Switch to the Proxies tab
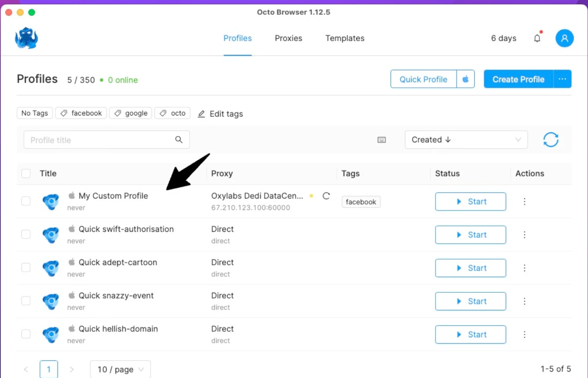The height and width of the screenshot is (378, 588). 289,38
